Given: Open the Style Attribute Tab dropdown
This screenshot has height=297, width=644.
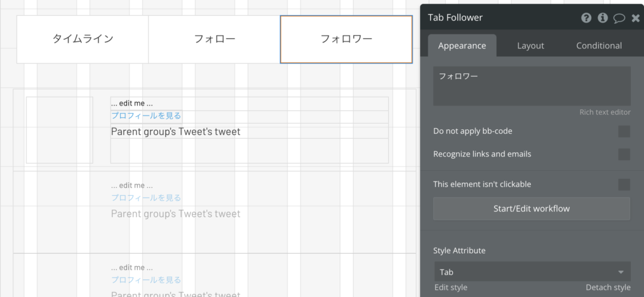Looking at the screenshot, I should click(532, 272).
